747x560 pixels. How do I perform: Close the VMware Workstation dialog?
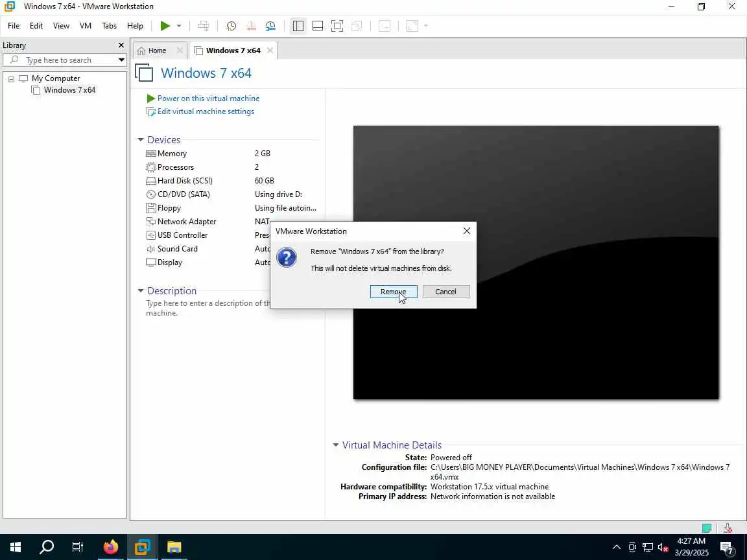(467, 231)
